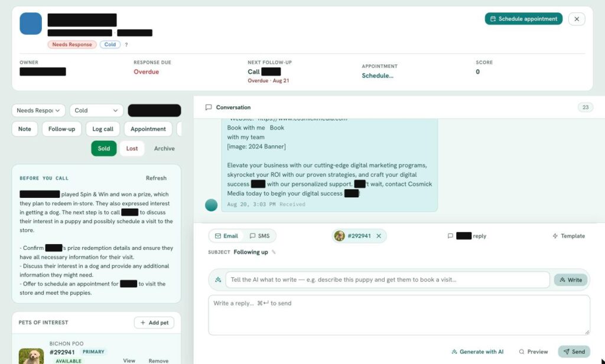Click the sparkle icon beside AI prompt
This screenshot has height=364, width=605.
(x=218, y=280)
